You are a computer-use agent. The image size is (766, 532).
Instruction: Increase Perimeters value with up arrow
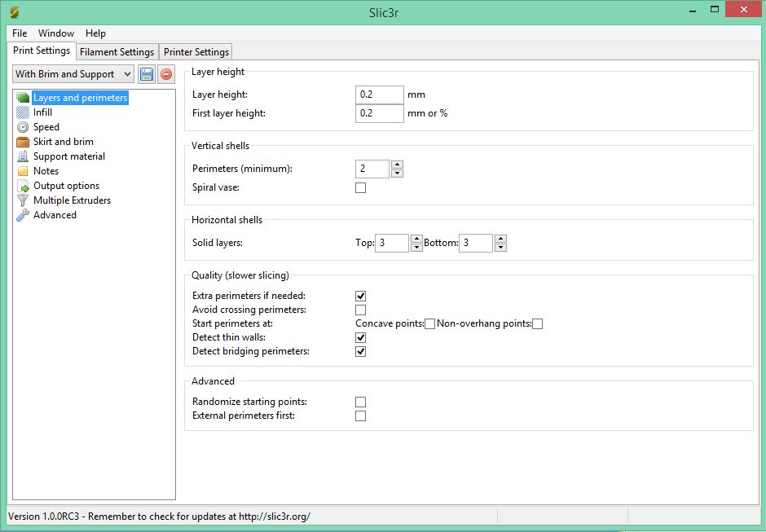point(397,165)
